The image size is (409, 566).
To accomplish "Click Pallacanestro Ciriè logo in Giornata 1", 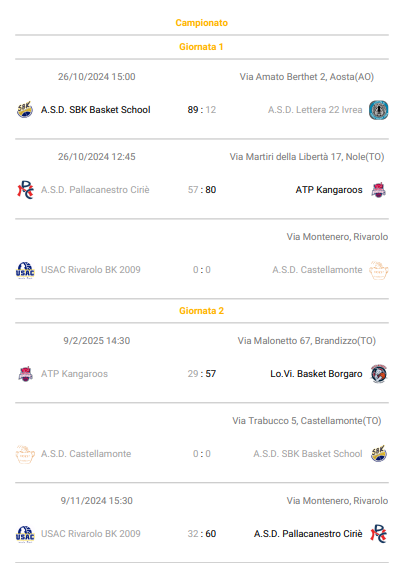I will point(25,190).
